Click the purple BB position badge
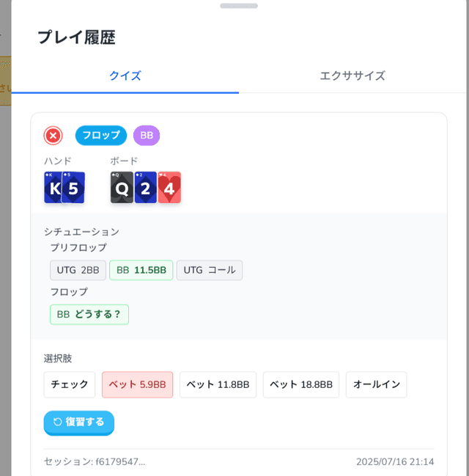The height and width of the screenshot is (476, 469). pos(147,136)
